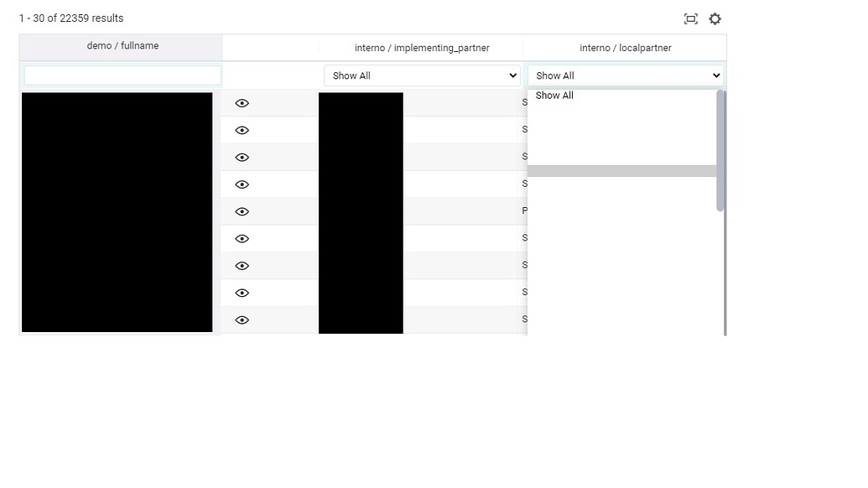Toggle the eighth row's eye icon
This screenshot has height=488, width=868.
[242, 293]
